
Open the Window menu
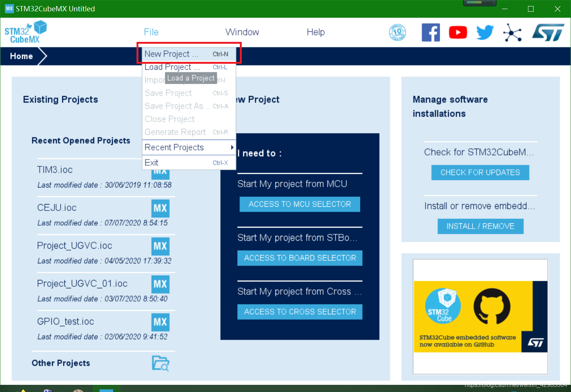[242, 32]
